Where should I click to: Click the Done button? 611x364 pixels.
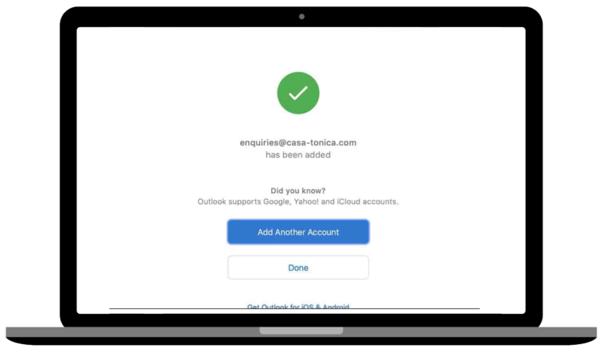pos(298,268)
